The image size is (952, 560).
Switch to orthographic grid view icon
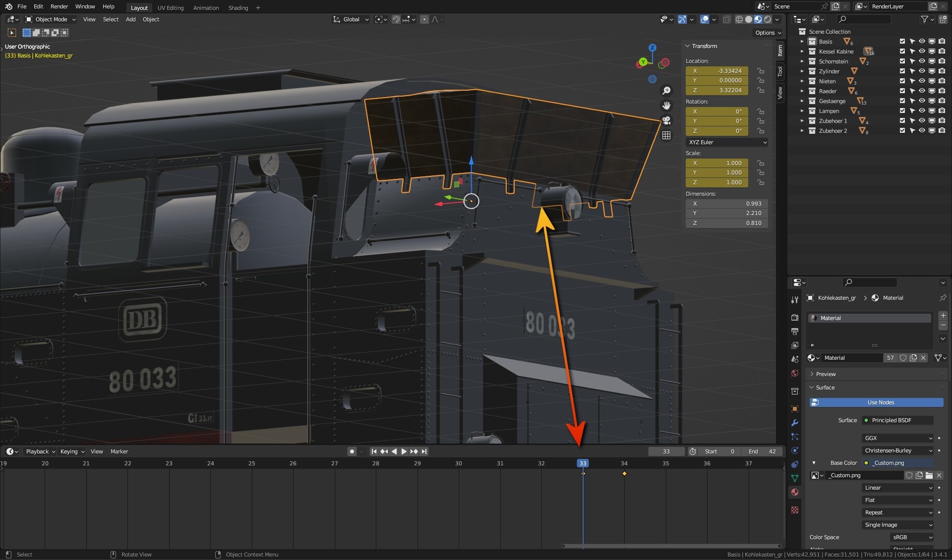coord(666,135)
